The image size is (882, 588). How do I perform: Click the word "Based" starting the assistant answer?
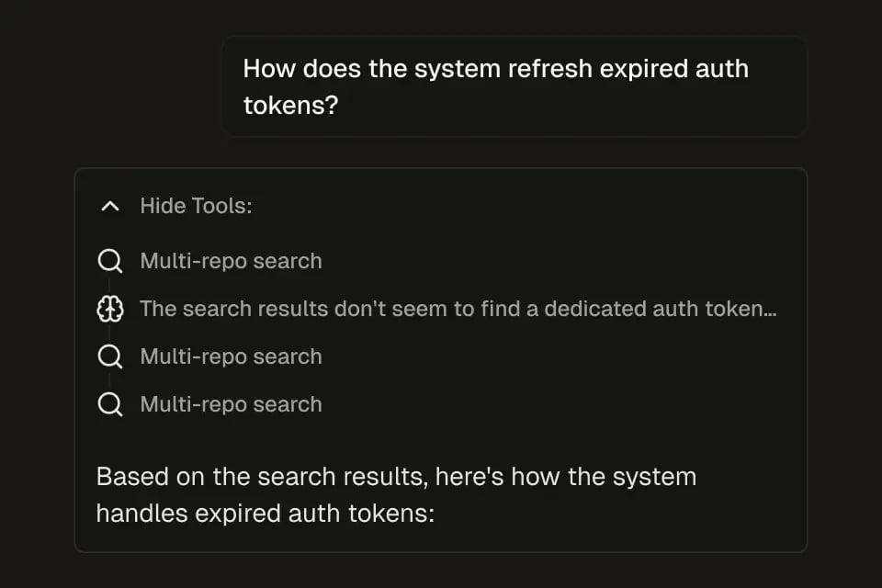pyautogui.click(x=126, y=477)
